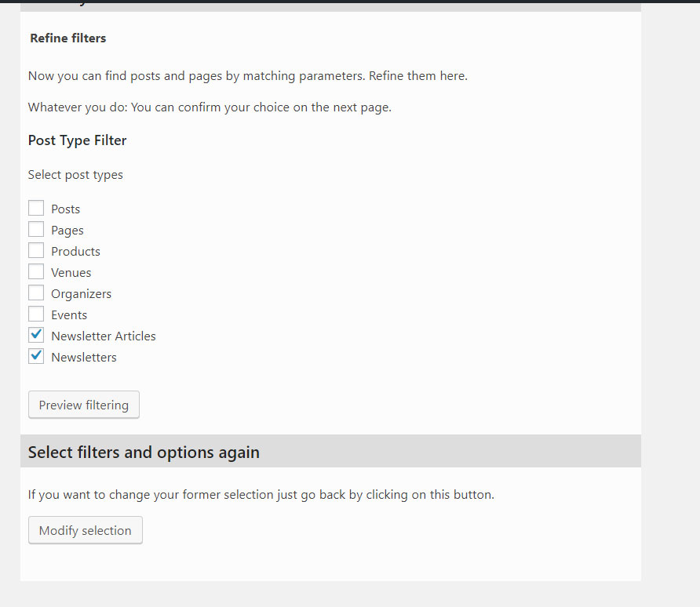Viewport: 700px width, 607px height.
Task: Click the Pages label text
Action: 67,231
